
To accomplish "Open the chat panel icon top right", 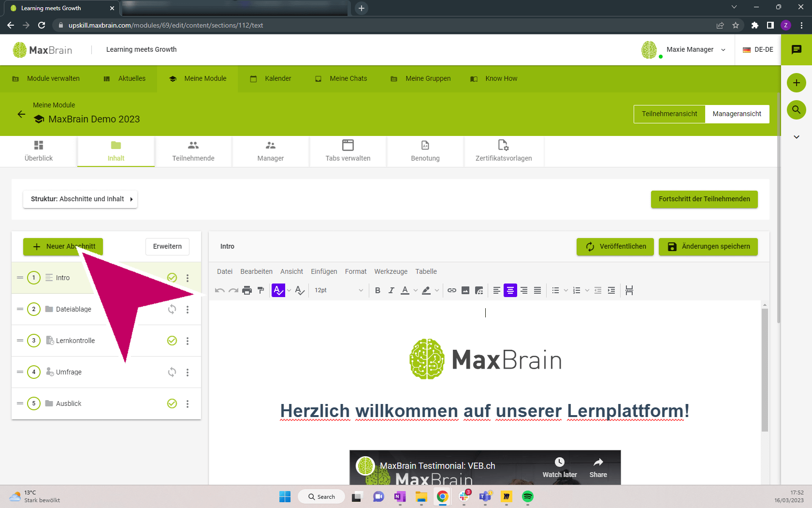I will (x=797, y=50).
